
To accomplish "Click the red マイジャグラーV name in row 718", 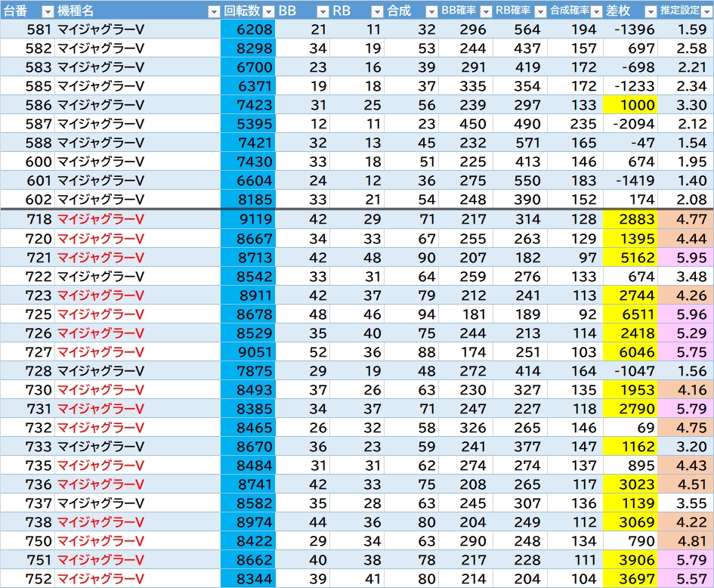I will pos(100,219).
